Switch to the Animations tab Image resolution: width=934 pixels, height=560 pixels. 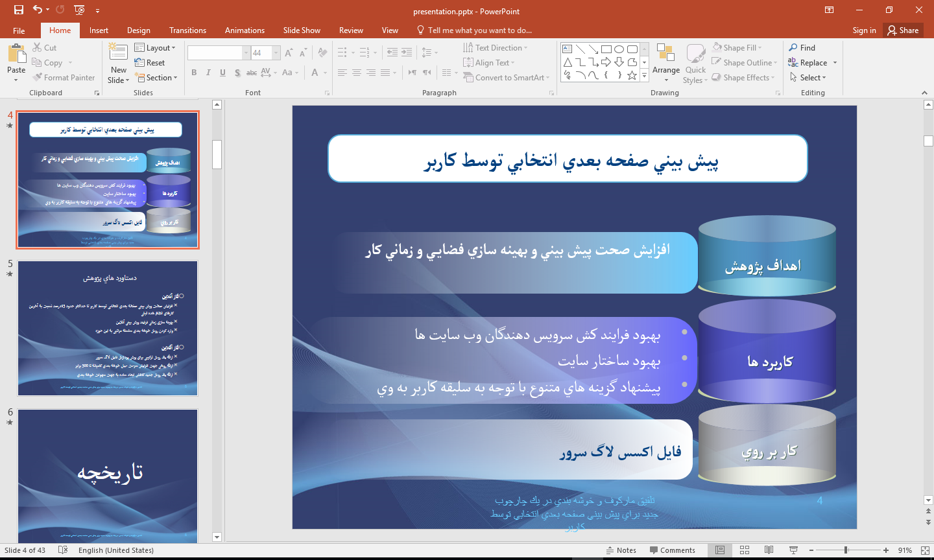(x=245, y=30)
